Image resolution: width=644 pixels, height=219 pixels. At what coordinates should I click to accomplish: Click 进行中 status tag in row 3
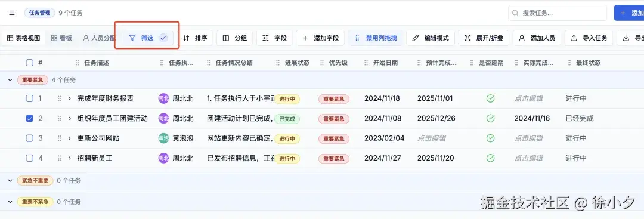(287, 138)
